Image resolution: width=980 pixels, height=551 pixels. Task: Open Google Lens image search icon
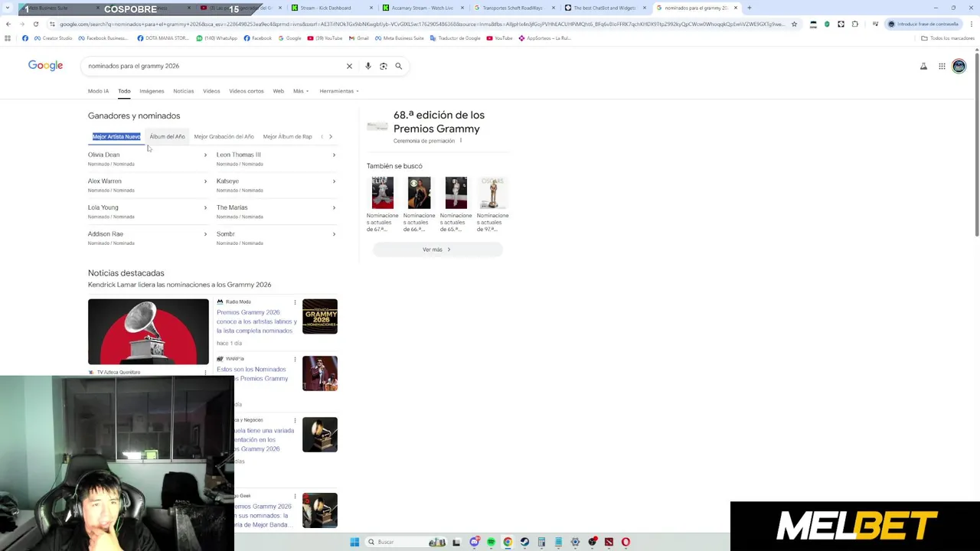tap(384, 66)
